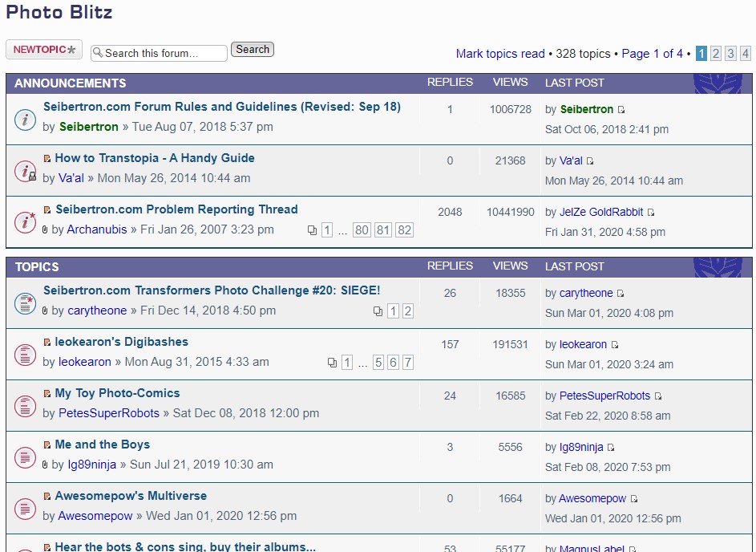This screenshot has width=756, height=552.
Task: Click topic status icon for Awesomepow's Multiverse
Action: (x=25, y=509)
